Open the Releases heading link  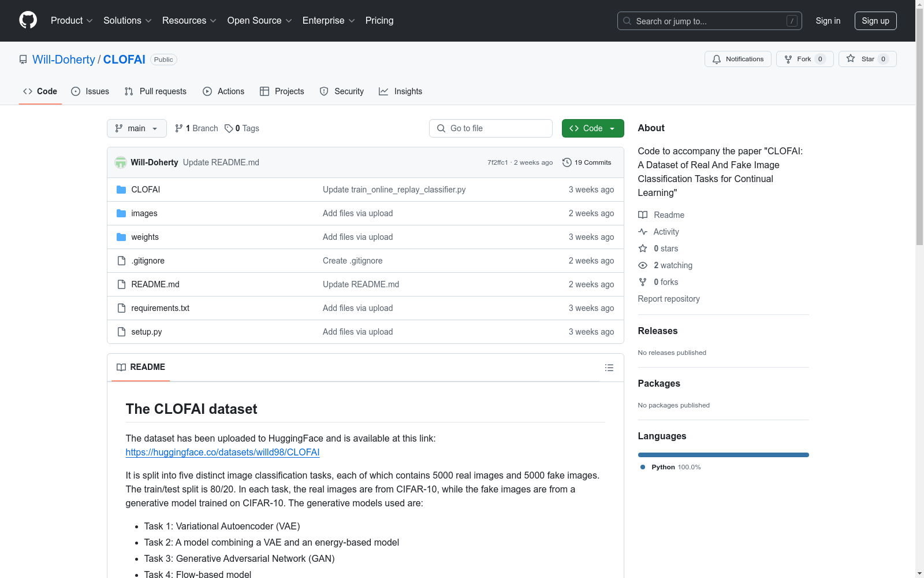[658, 331]
